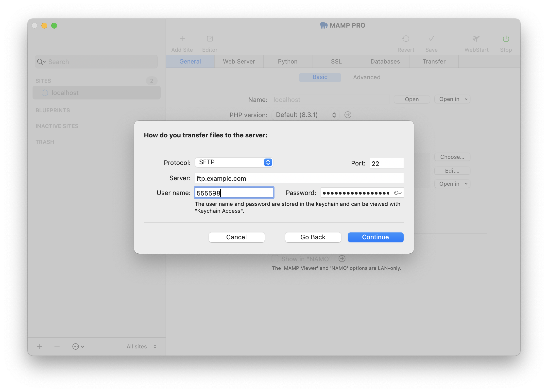Click the Continue button
The image size is (548, 392).
(375, 237)
